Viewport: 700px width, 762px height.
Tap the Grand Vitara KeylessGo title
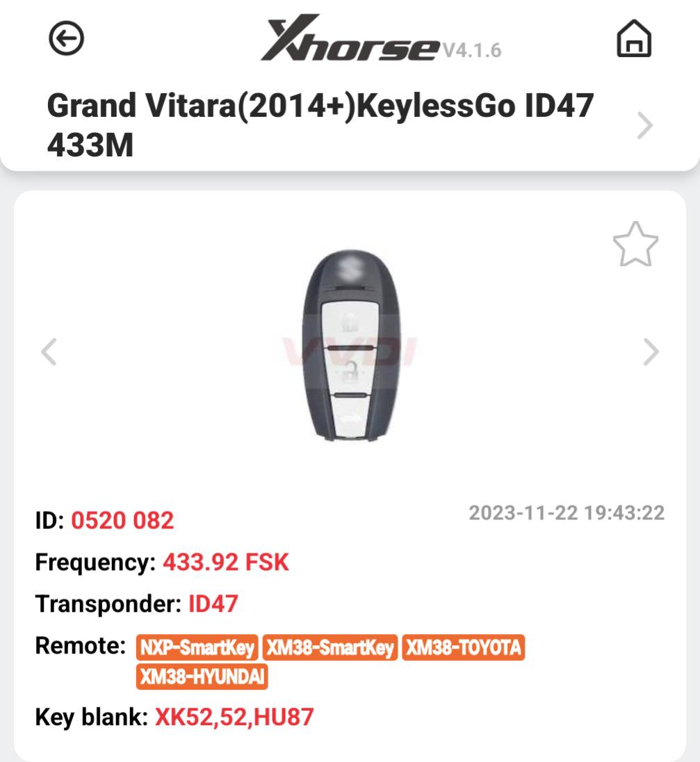tap(320, 125)
